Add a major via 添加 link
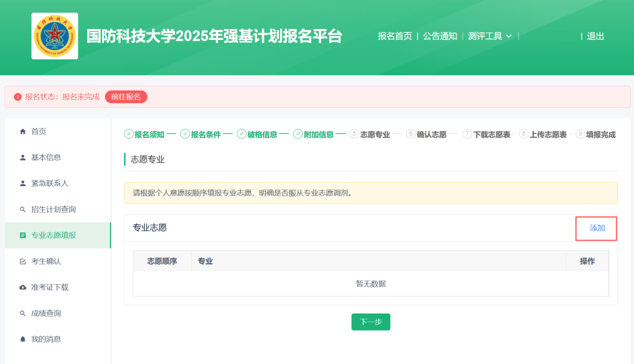Viewport: 634px width, 364px height. 597,228
